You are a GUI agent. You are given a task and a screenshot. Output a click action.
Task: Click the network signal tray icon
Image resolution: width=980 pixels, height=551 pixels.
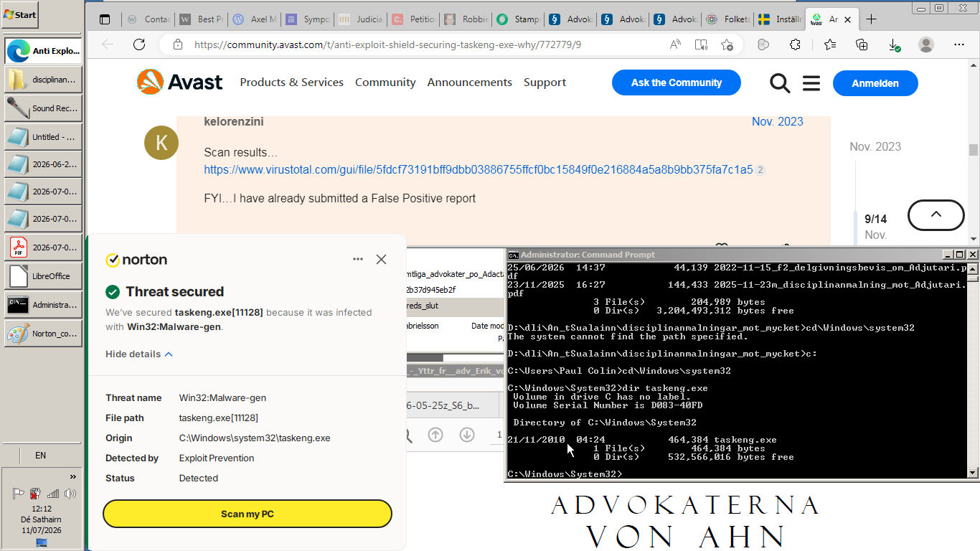[x=53, y=494]
